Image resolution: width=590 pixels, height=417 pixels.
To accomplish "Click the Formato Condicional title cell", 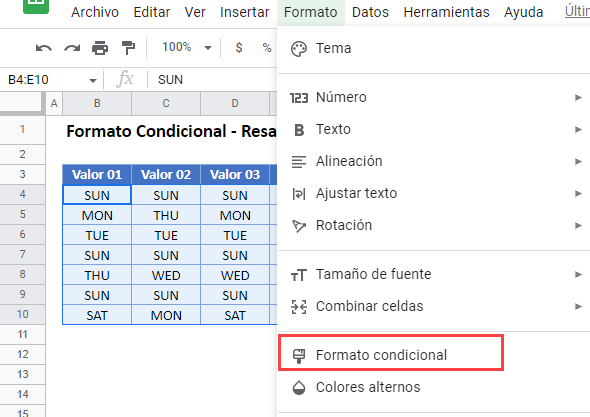I will [171, 131].
